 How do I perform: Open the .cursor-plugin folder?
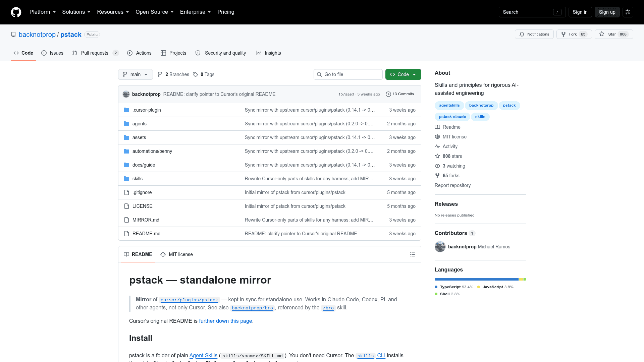pyautogui.click(x=147, y=110)
